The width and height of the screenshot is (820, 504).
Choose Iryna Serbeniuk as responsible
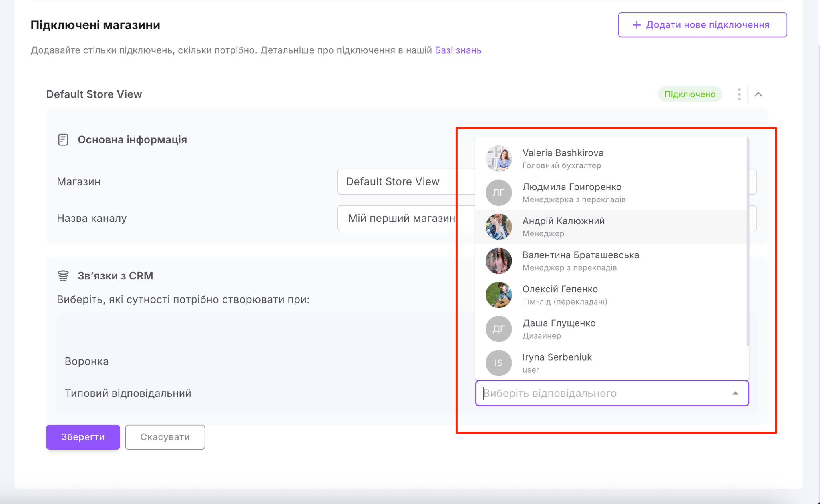557,357
